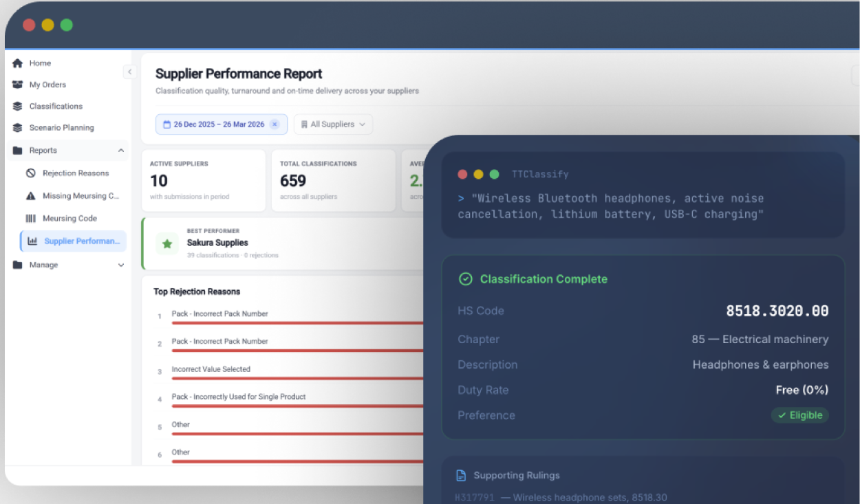Click the Missing Meursing warning triangle icon

point(31,196)
